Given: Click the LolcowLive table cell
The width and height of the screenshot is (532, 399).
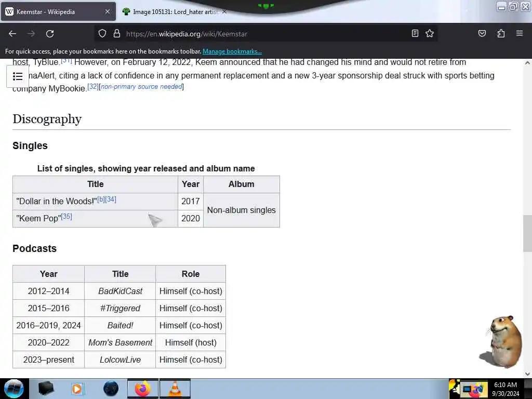Looking at the screenshot, I should [x=120, y=360].
